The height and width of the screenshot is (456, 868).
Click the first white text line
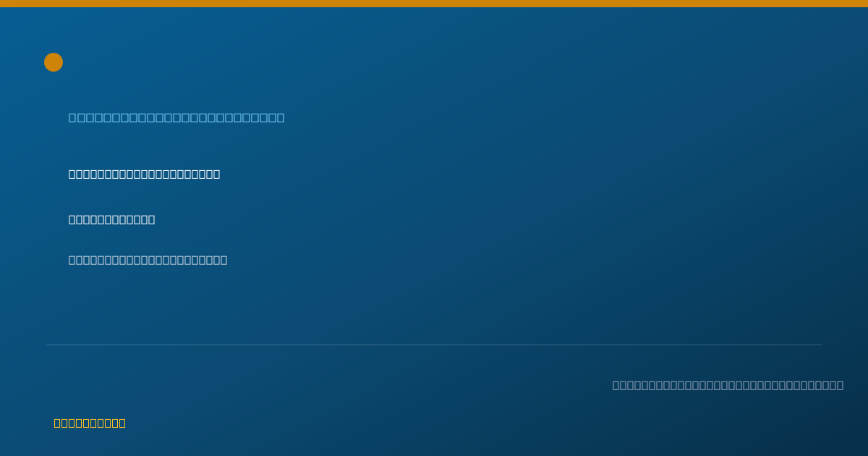pyautogui.click(x=144, y=174)
